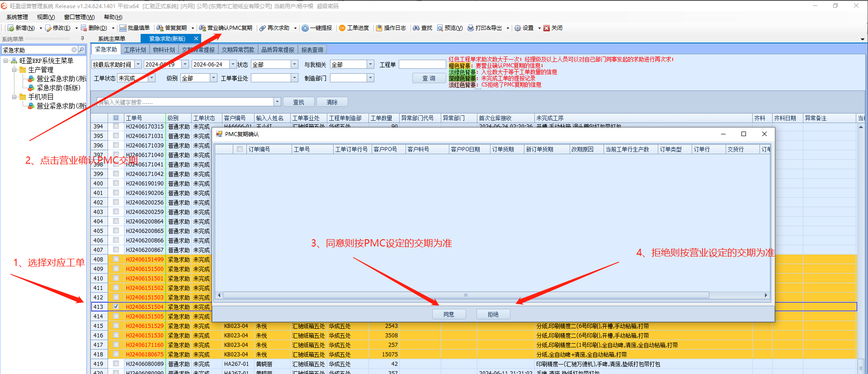868x374 pixels.
Task: Check the checkbox in row 394
Action: 116,126
